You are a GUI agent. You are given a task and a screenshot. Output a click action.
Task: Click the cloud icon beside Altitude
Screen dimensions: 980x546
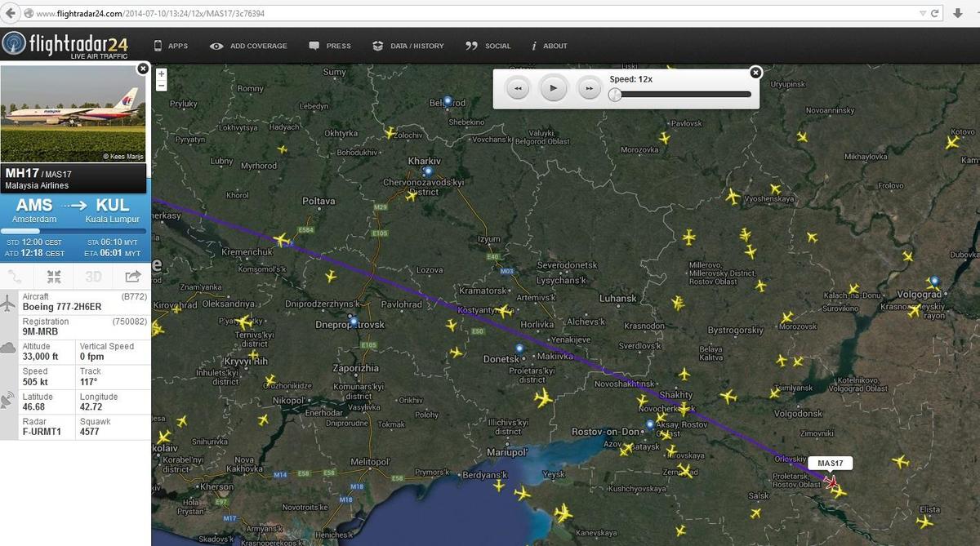8,348
